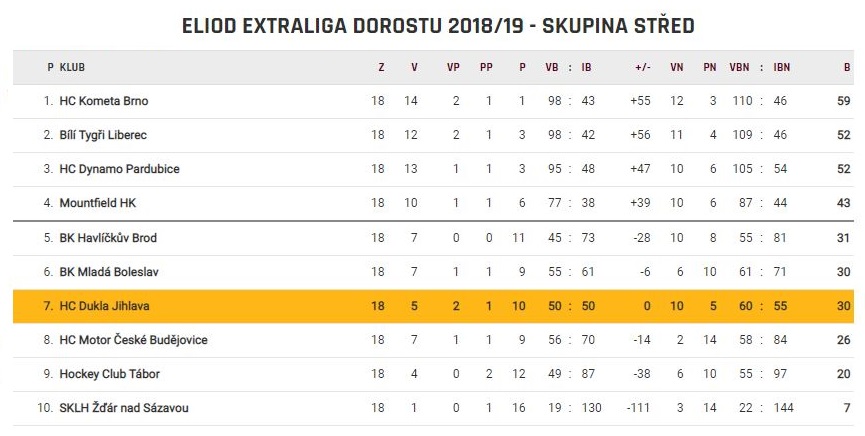Sort by the +/- column header
This screenshot has width=865, height=436.
642,67
